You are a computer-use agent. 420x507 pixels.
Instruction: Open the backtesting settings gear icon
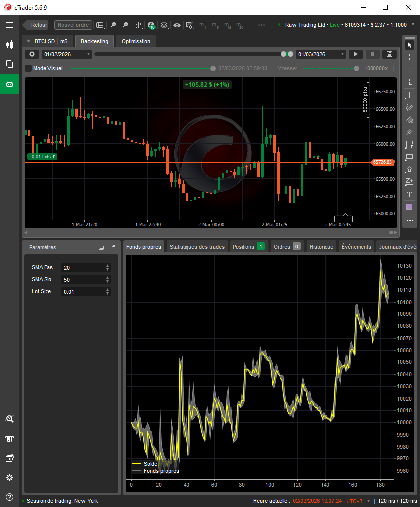31,54
